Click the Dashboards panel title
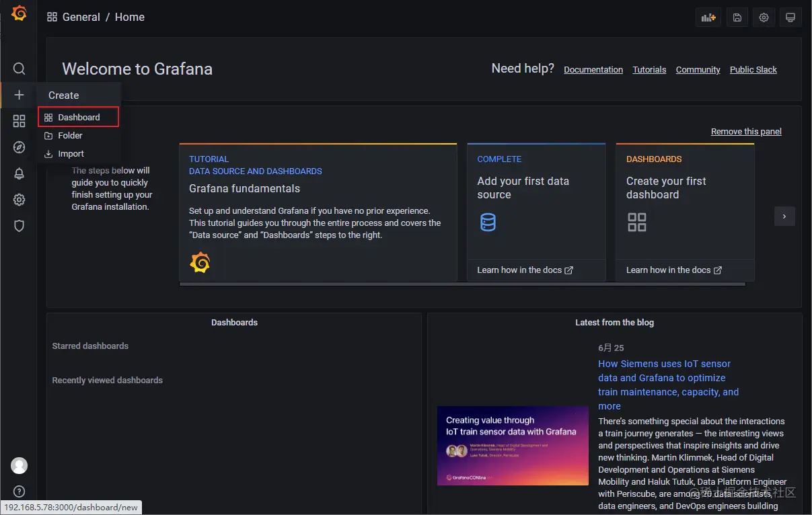The height and width of the screenshot is (515, 812). [234, 322]
